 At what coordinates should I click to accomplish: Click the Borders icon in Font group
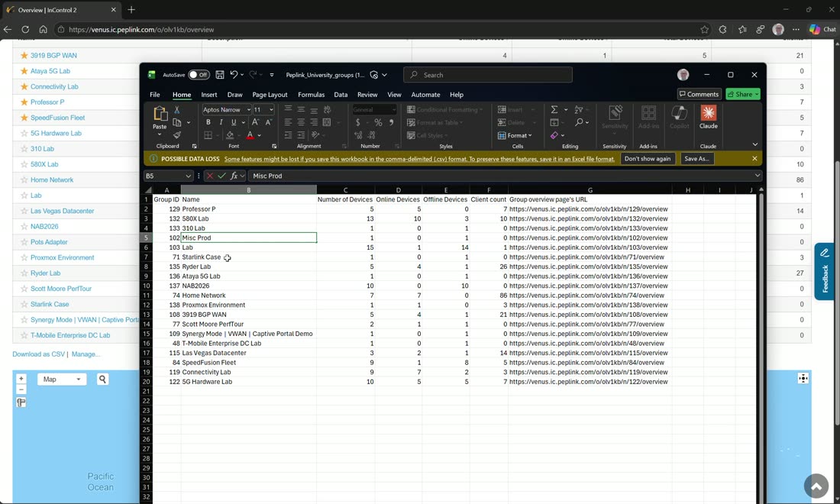(208, 135)
